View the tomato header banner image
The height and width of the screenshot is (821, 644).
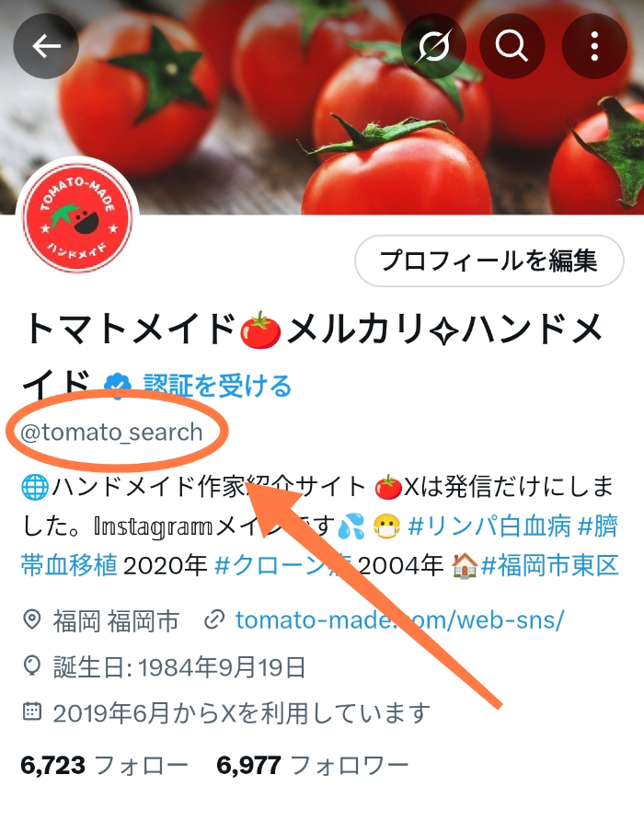point(322,108)
